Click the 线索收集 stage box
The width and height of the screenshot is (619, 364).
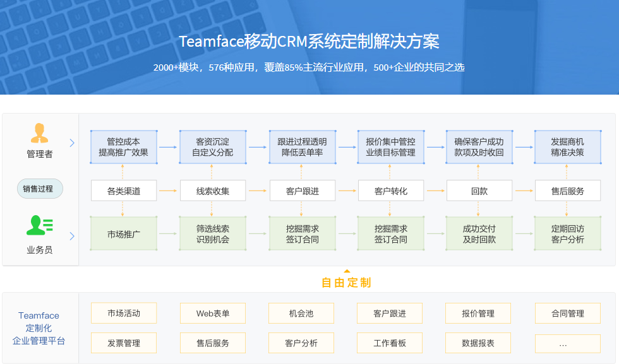point(213,191)
